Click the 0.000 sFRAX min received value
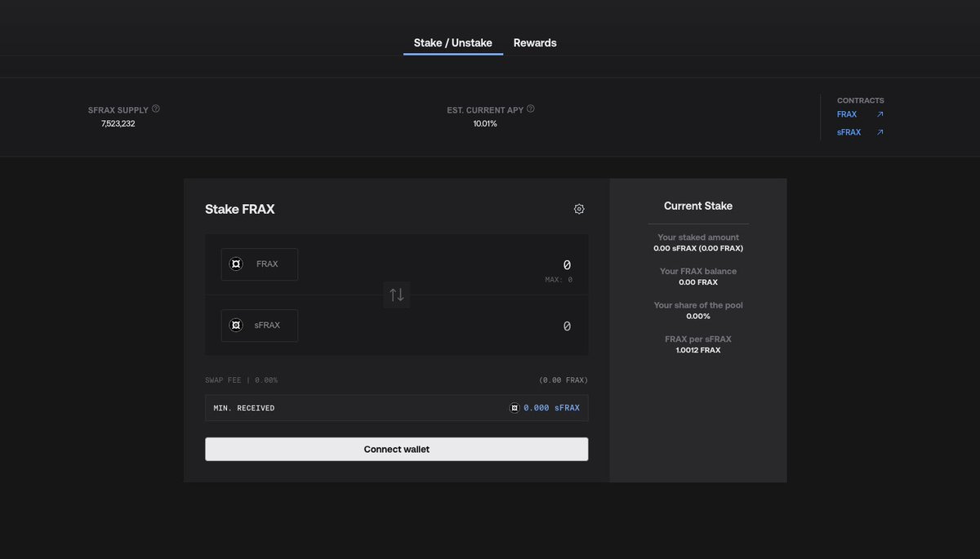Viewport: 980px width, 559px height. coord(551,408)
